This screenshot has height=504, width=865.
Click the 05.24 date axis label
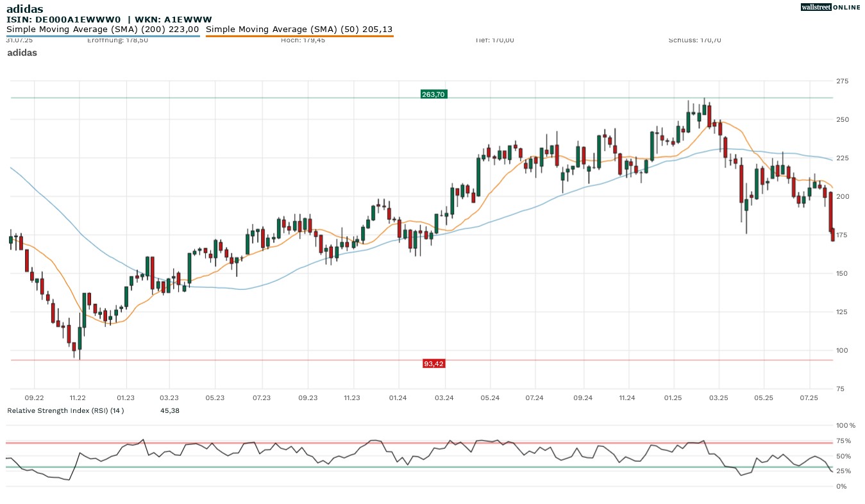tap(490, 398)
